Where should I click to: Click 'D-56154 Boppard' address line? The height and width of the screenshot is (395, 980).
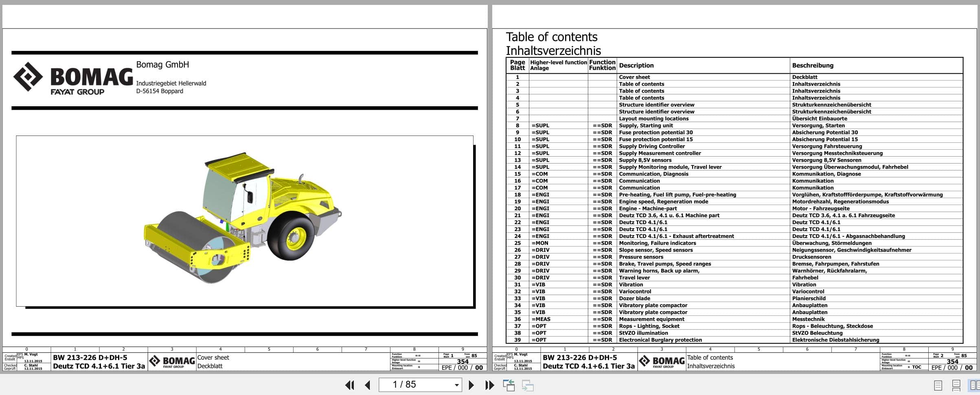[160, 91]
